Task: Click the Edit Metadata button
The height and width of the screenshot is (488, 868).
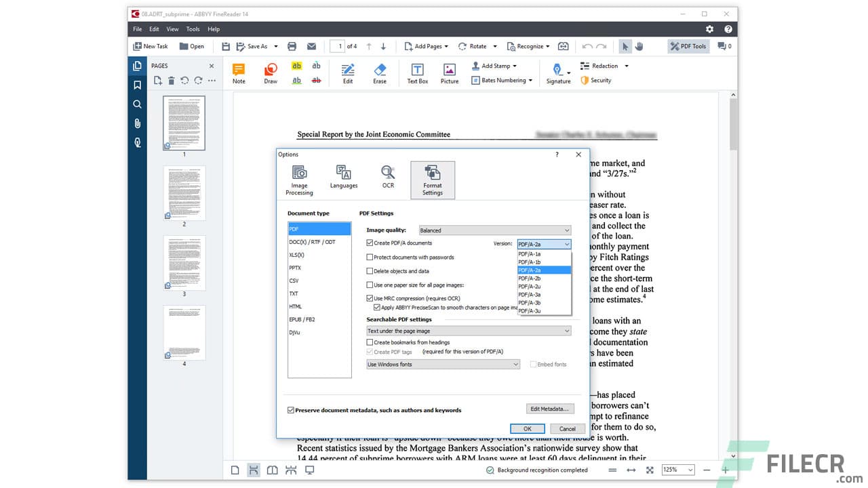Action: coord(550,408)
